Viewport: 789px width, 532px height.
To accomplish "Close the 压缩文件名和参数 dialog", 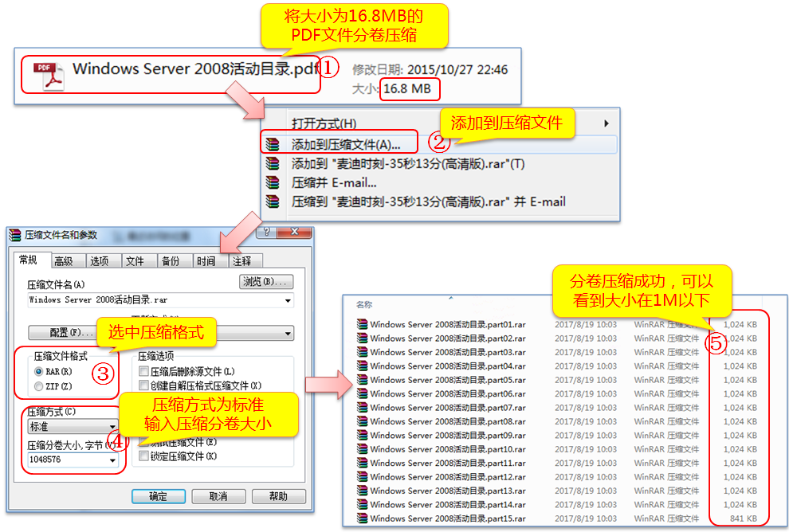I will click(294, 232).
